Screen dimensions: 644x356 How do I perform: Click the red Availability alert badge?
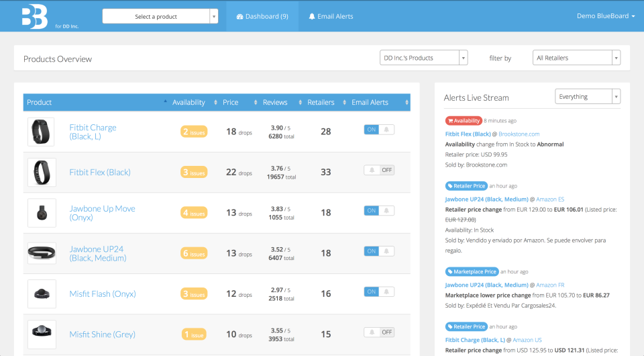(464, 121)
